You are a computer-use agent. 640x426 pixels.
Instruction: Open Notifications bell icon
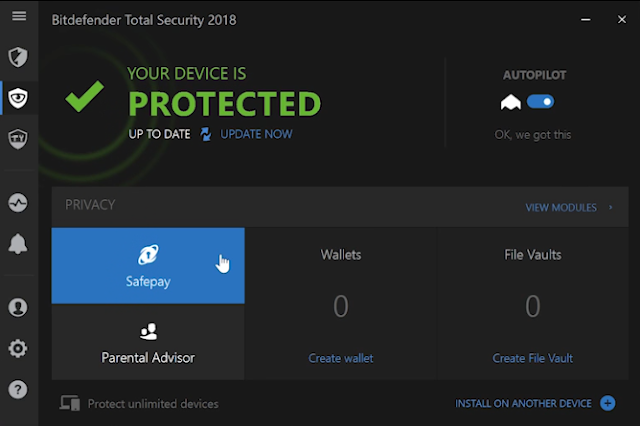pyautogui.click(x=18, y=244)
